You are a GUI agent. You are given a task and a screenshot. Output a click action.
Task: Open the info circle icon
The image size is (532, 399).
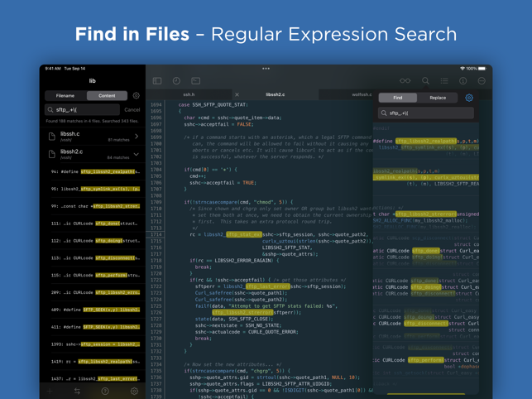[x=463, y=81]
